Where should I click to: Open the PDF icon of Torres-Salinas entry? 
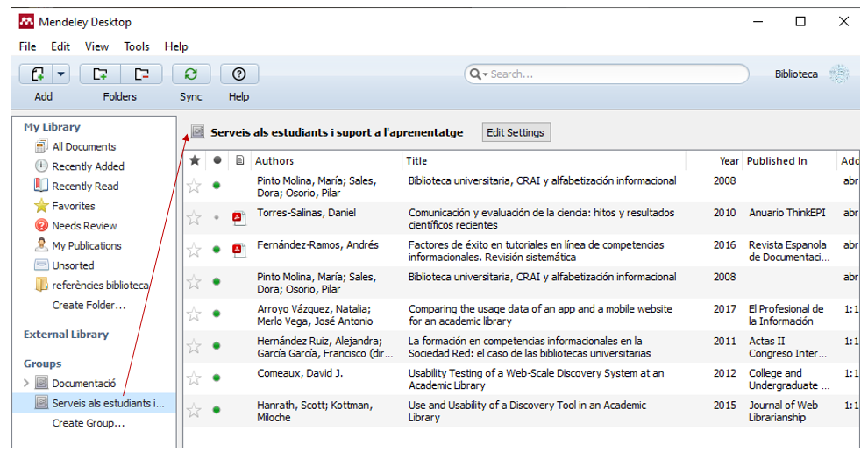pos(238,218)
